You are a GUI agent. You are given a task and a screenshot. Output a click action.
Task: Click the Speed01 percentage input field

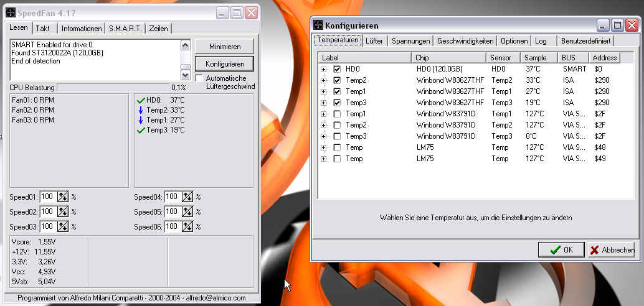point(49,197)
